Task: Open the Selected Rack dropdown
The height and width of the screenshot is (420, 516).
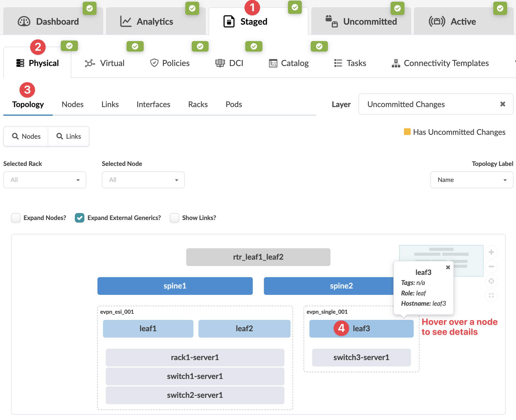Action: tap(45, 180)
